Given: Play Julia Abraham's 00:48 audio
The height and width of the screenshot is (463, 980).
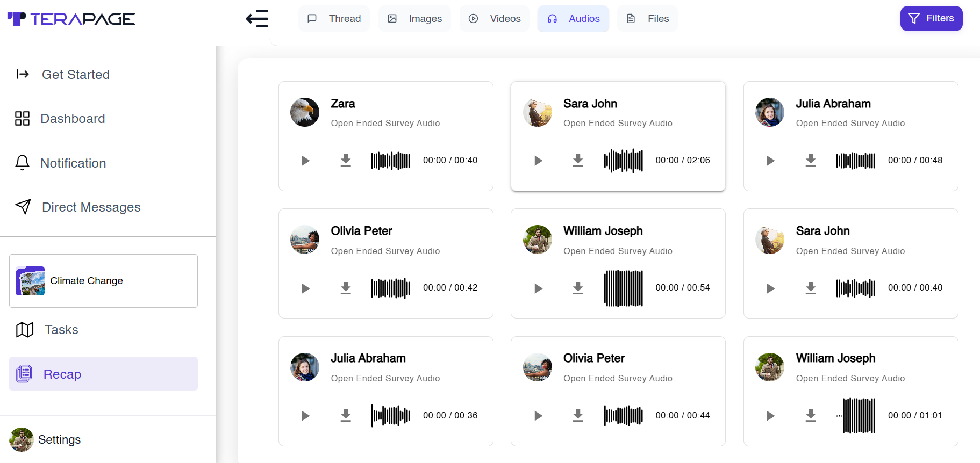Looking at the screenshot, I should (770, 161).
